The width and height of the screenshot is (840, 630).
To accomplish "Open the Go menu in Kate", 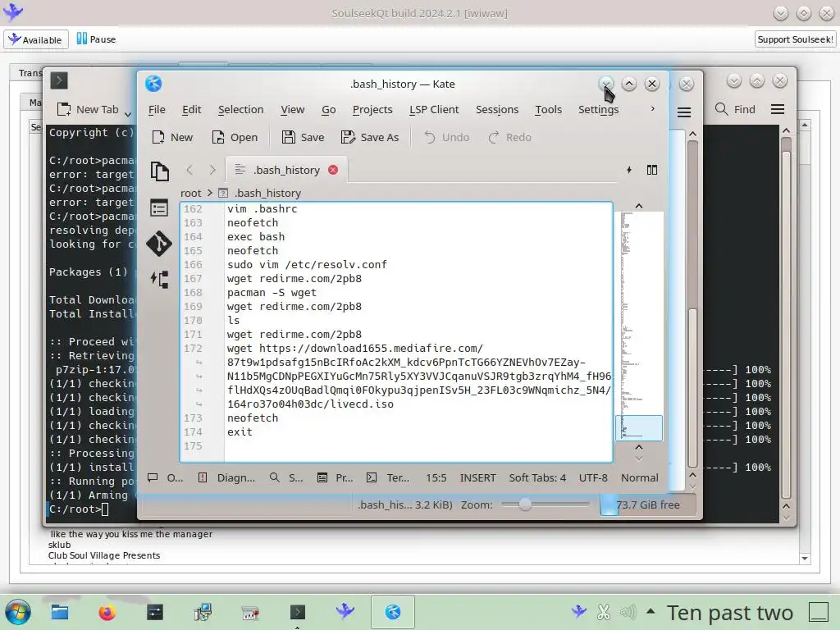I will coord(328,109).
